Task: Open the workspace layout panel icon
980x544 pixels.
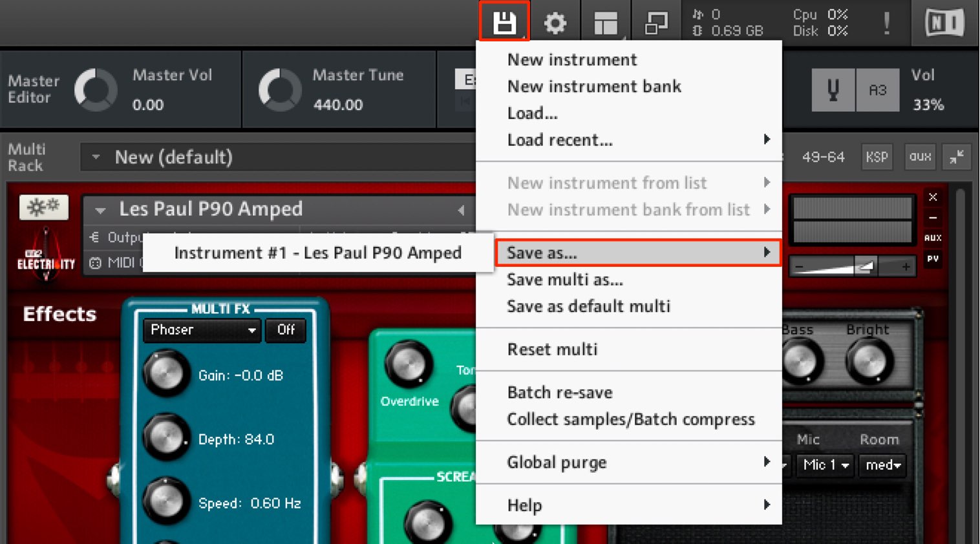Action: [x=606, y=23]
